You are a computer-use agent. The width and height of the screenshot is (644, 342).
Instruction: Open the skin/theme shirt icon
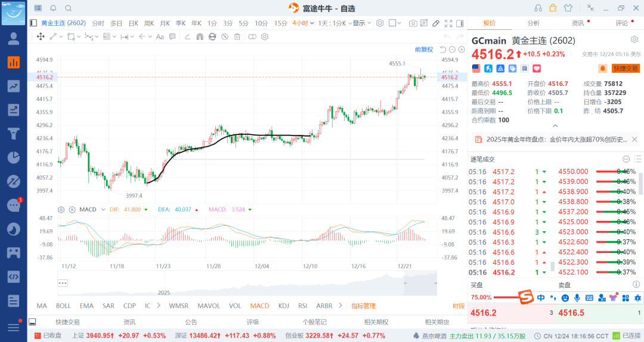(568, 8)
